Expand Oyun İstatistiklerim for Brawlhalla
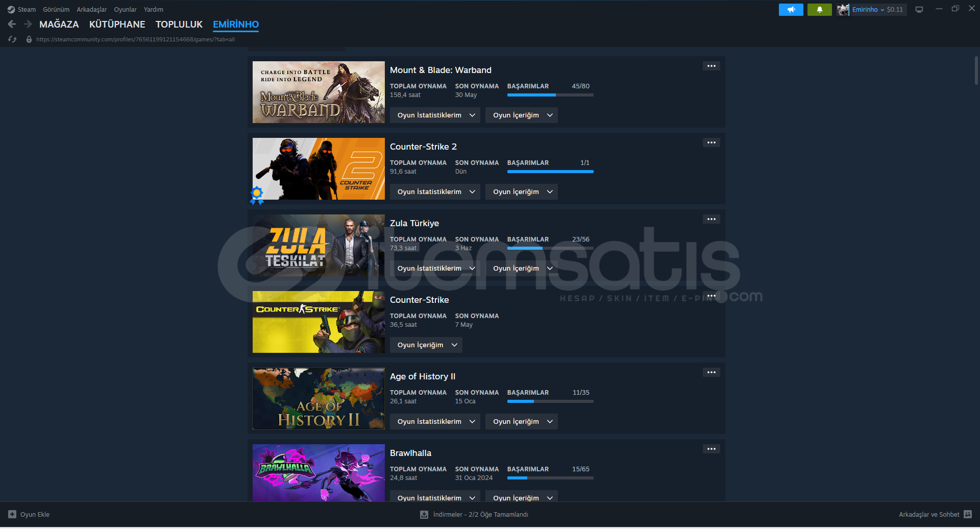 pos(435,496)
